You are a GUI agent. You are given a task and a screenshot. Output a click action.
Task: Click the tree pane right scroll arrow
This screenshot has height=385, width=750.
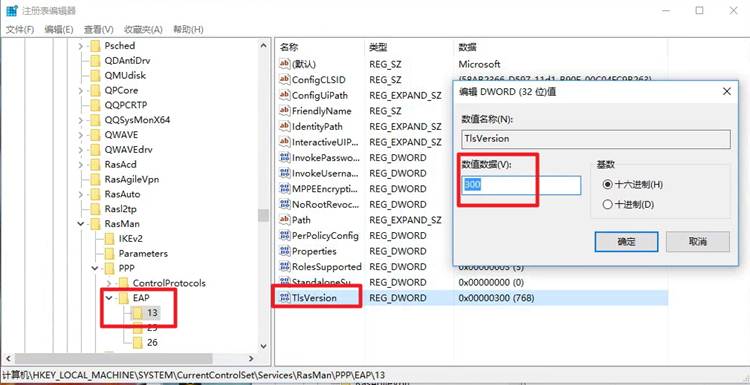click(x=251, y=358)
